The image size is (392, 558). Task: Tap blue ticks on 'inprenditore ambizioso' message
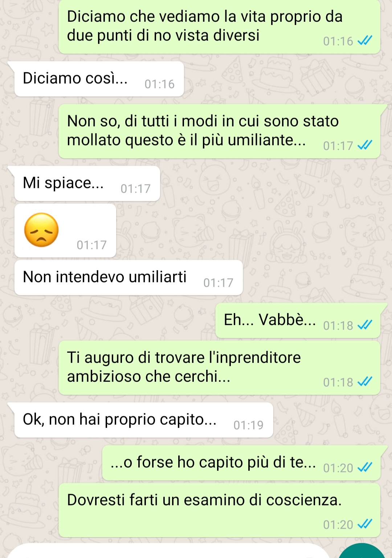[365, 382]
